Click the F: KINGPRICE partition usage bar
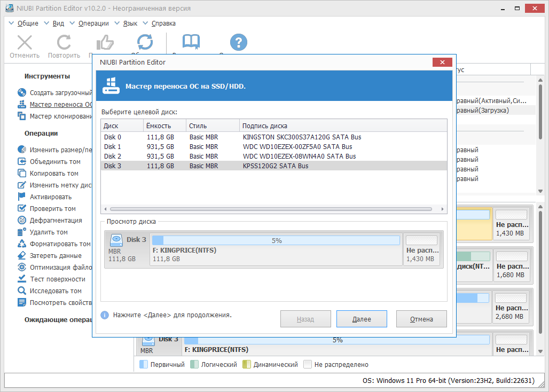The height and width of the screenshot is (392, 549). pos(276,240)
